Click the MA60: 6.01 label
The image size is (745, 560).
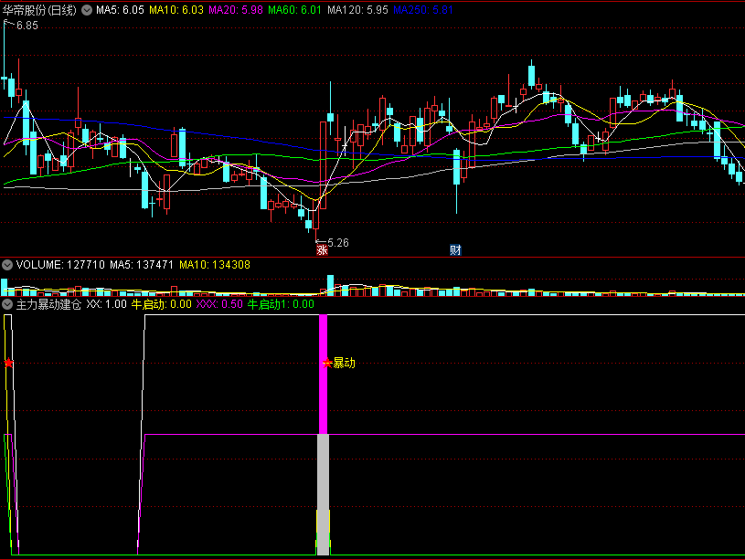click(294, 10)
